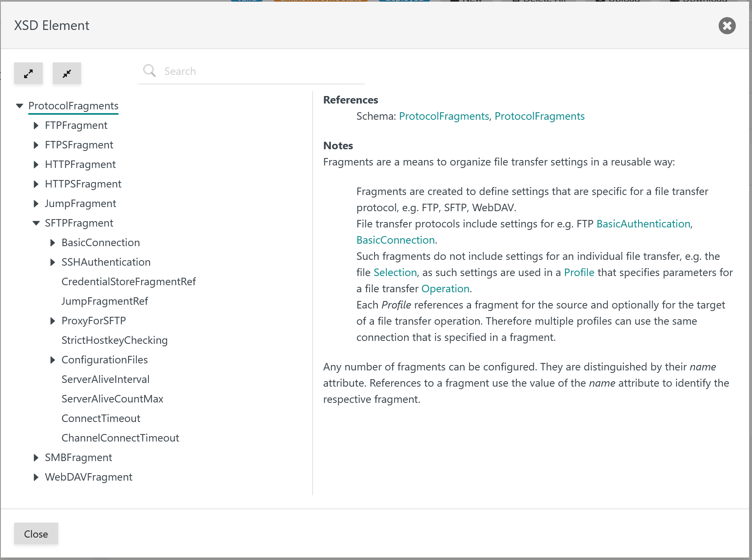
Task: Open the second ProtocolFragments schema link
Action: (540, 116)
